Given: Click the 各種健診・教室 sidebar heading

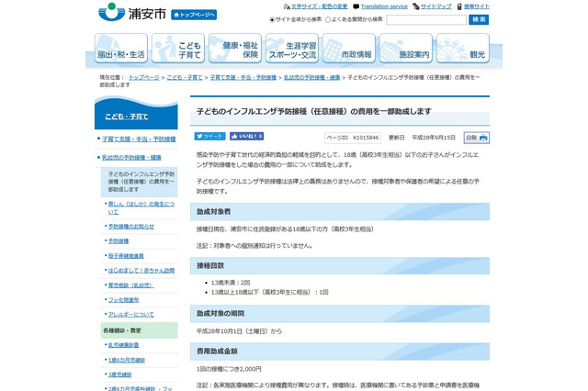Looking at the screenshot, I should pyautogui.click(x=139, y=330).
